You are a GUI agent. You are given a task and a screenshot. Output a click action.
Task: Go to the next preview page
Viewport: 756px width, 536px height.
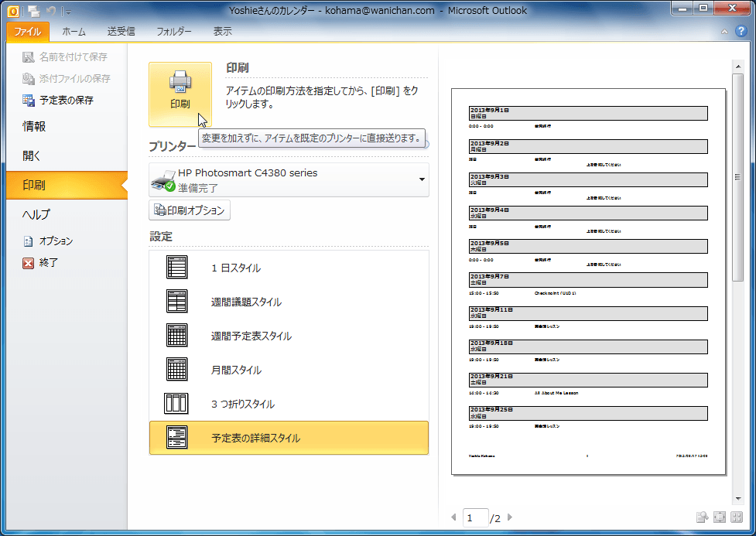[x=510, y=517]
